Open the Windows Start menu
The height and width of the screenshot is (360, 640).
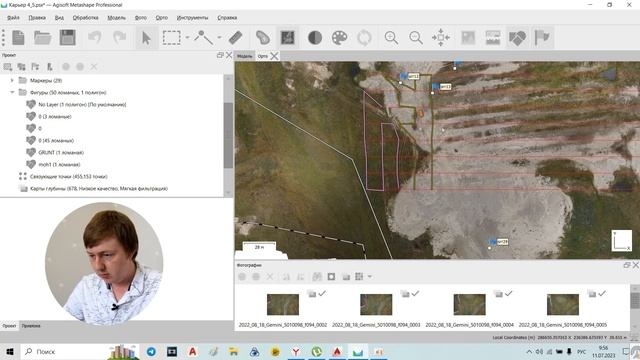pos(10,351)
